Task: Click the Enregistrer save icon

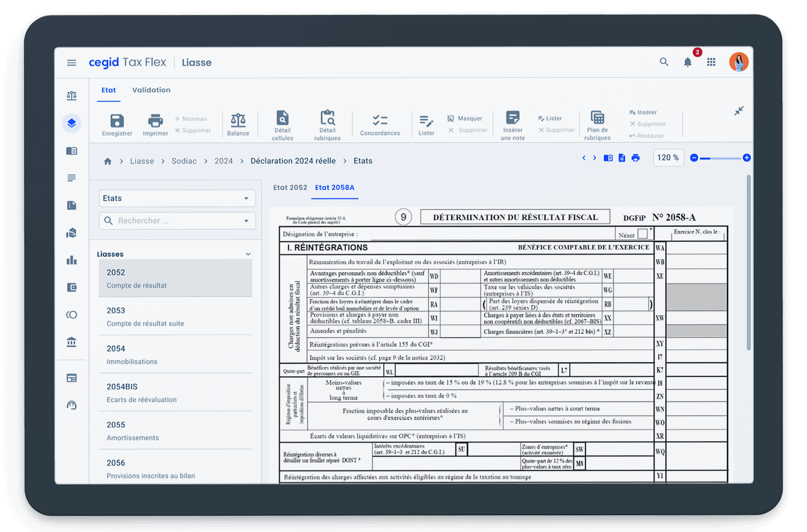Action: [117, 121]
